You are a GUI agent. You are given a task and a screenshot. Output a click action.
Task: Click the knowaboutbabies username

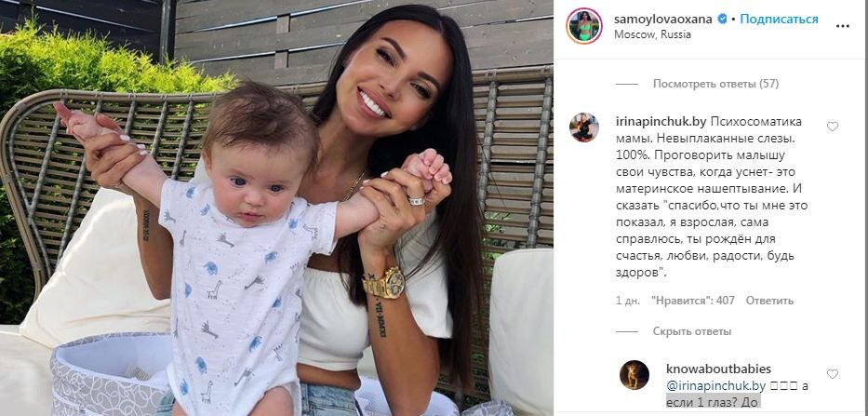click(718, 369)
